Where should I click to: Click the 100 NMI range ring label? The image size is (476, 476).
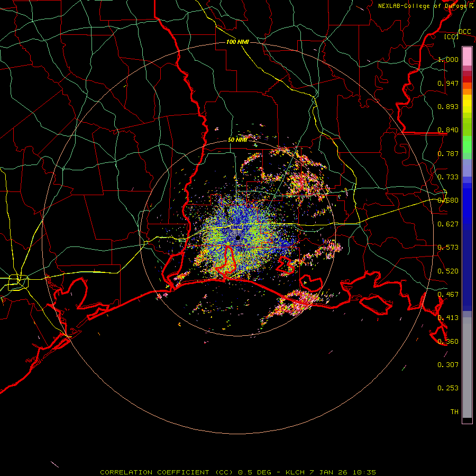click(237, 42)
